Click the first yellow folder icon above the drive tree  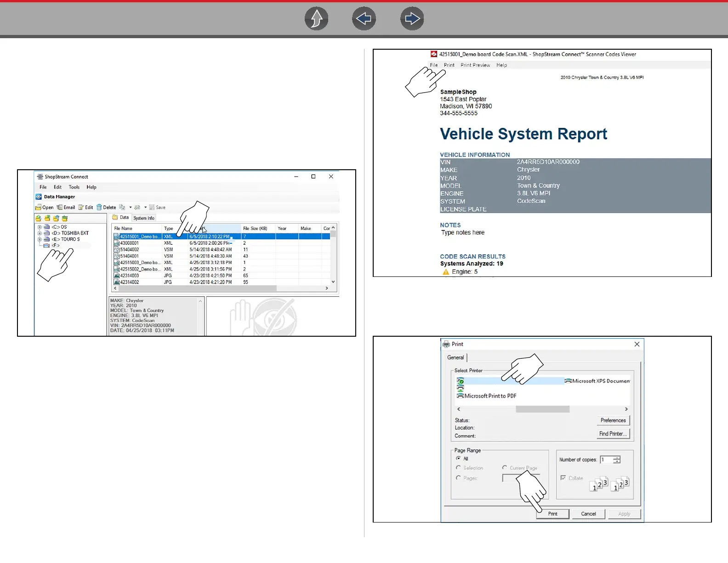click(39, 218)
